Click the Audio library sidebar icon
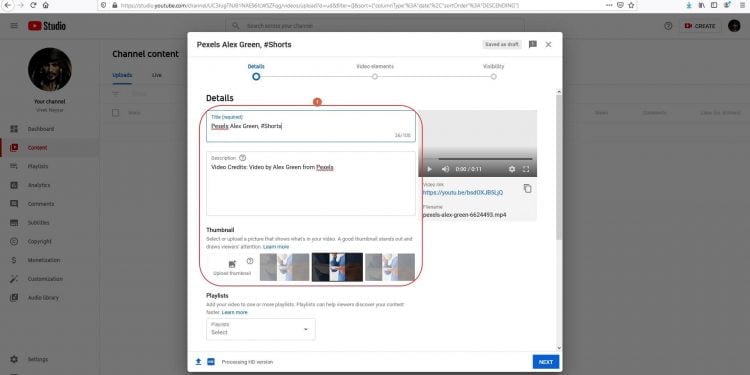 click(x=14, y=298)
